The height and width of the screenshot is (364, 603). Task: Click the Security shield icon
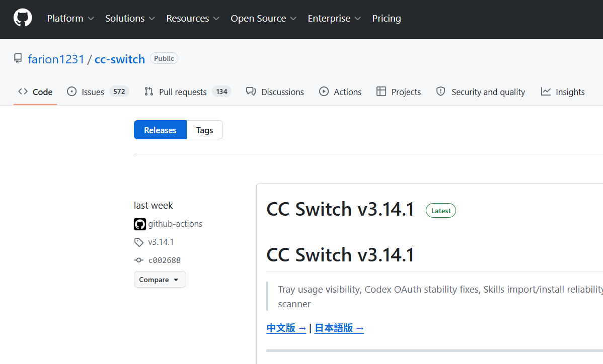441,92
